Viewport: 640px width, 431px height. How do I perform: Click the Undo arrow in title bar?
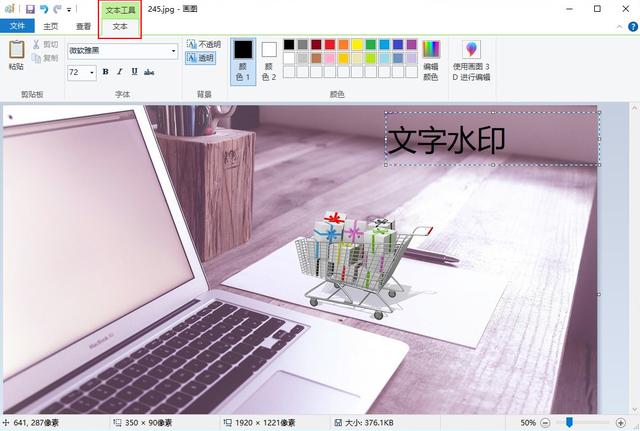point(44,9)
